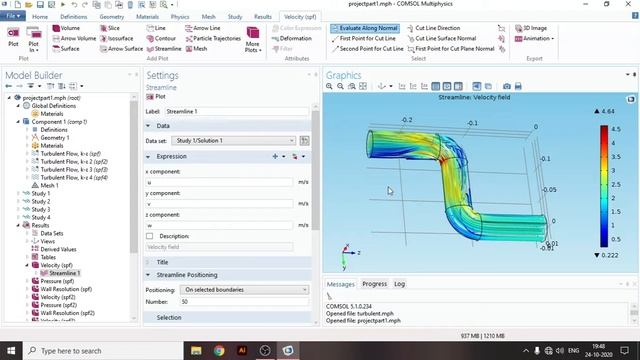
Task: Click the taskbar search box
Action: [x=103, y=351]
